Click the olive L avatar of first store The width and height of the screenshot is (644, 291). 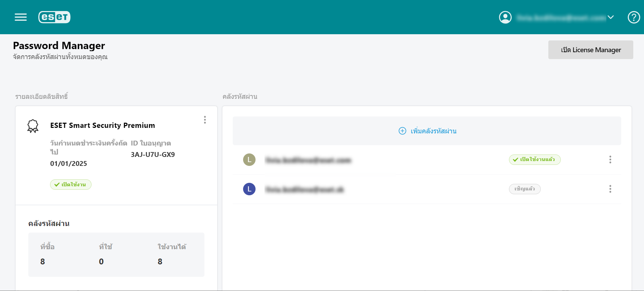[249, 160]
